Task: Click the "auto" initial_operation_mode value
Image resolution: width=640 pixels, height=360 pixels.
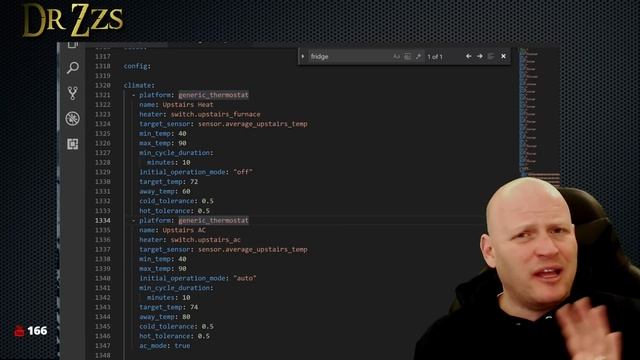Action: (245, 278)
